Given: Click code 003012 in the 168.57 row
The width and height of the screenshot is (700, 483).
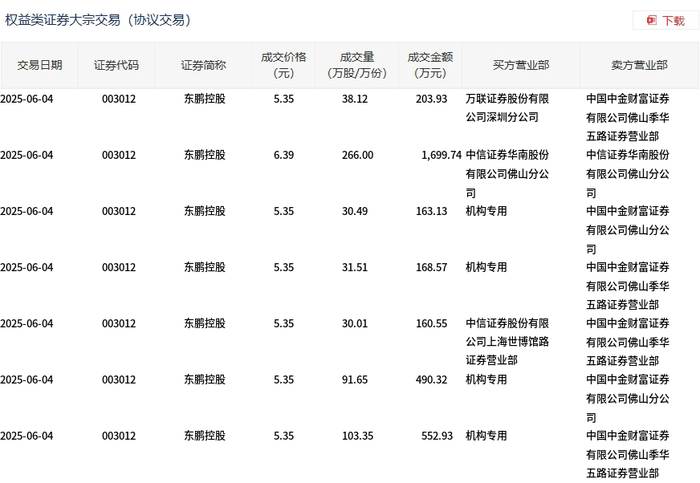Looking at the screenshot, I should pos(119,267).
